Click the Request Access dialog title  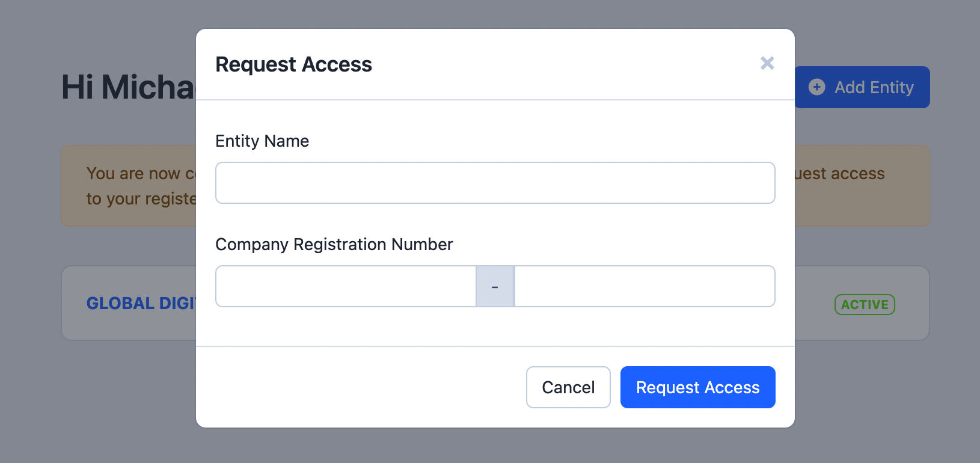pos(293,64)
